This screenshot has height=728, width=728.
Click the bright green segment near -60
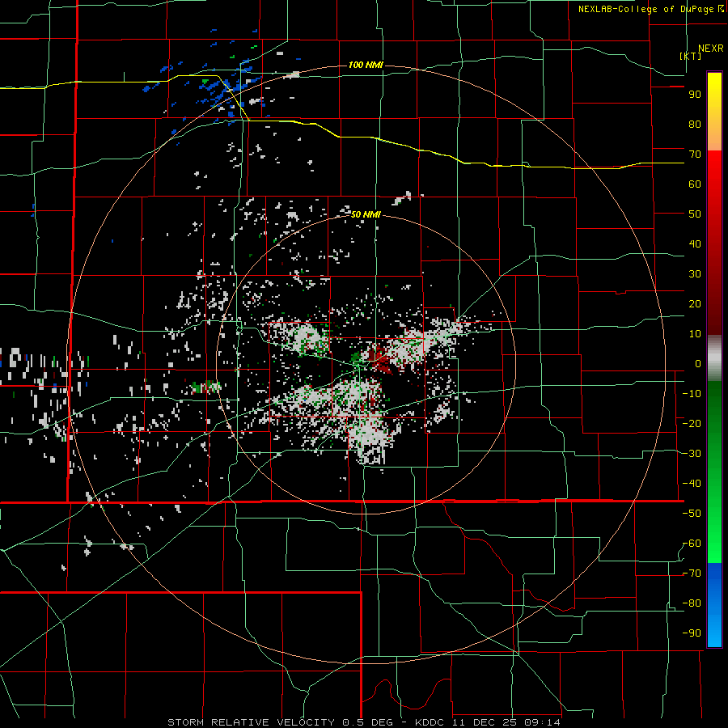[714, 544]
